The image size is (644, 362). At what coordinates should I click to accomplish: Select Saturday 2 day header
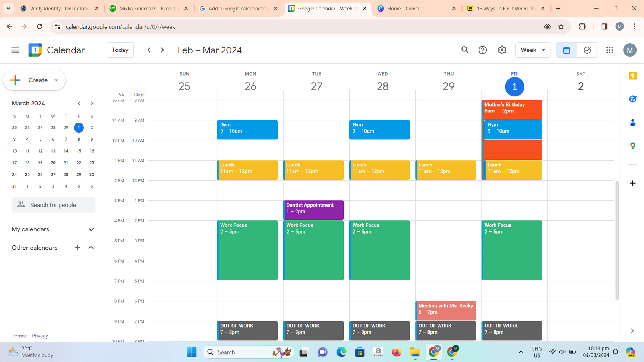point(581,86)
